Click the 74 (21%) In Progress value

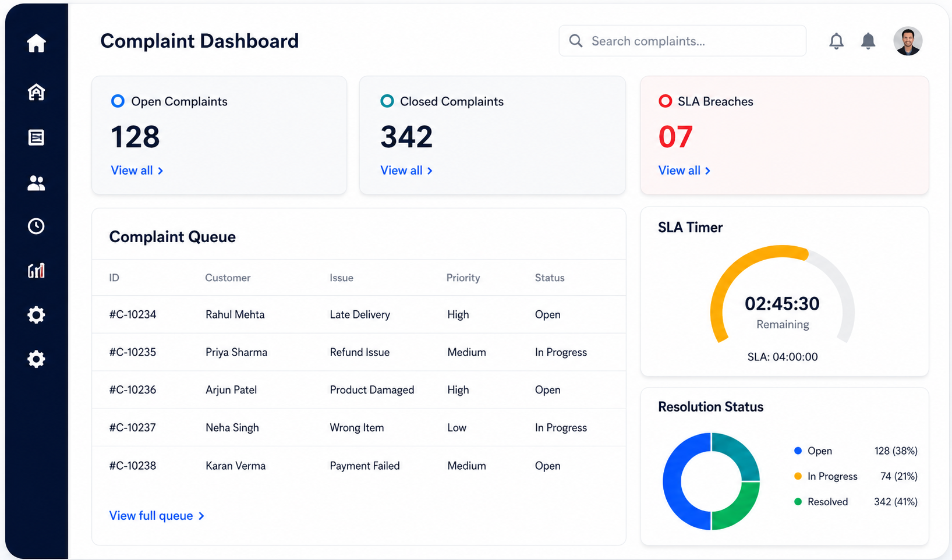pos(899,476)
